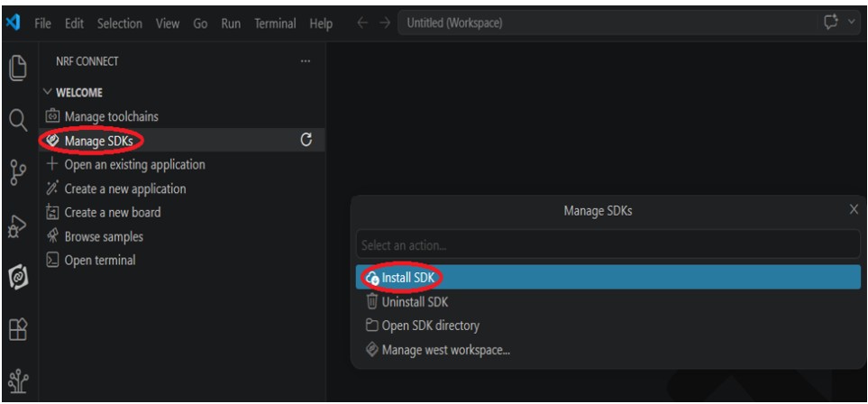Focus the Select an action input field
Screen dimensions: 868x404
(x=608, y=244)
